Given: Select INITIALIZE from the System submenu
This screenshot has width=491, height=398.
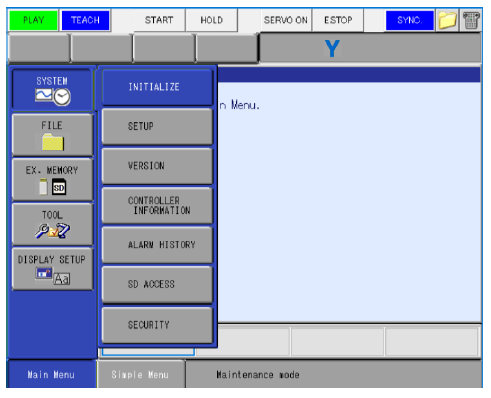Looking at the screenshot, I should point(157,87).
